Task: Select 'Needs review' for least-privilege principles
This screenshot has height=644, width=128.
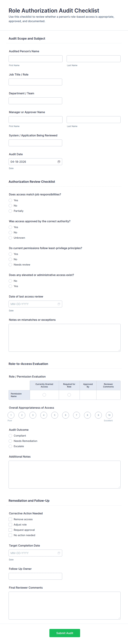Action: click(10, 265)
